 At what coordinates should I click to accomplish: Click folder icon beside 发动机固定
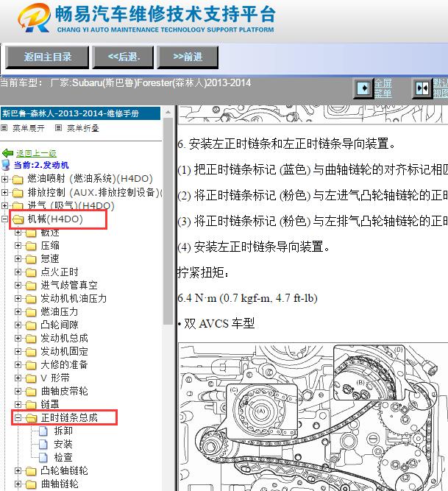click(31, 352)
